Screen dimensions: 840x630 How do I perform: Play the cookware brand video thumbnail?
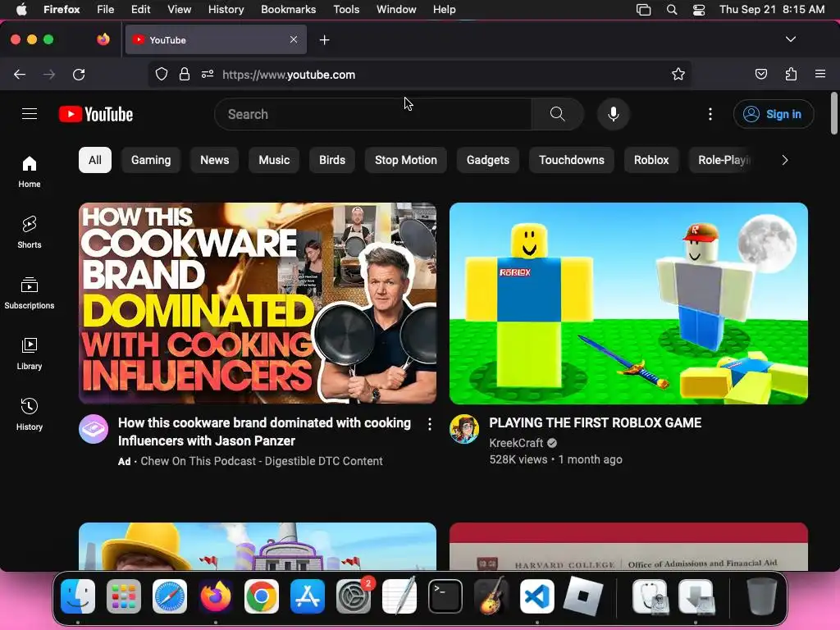(x=258, y=304)
